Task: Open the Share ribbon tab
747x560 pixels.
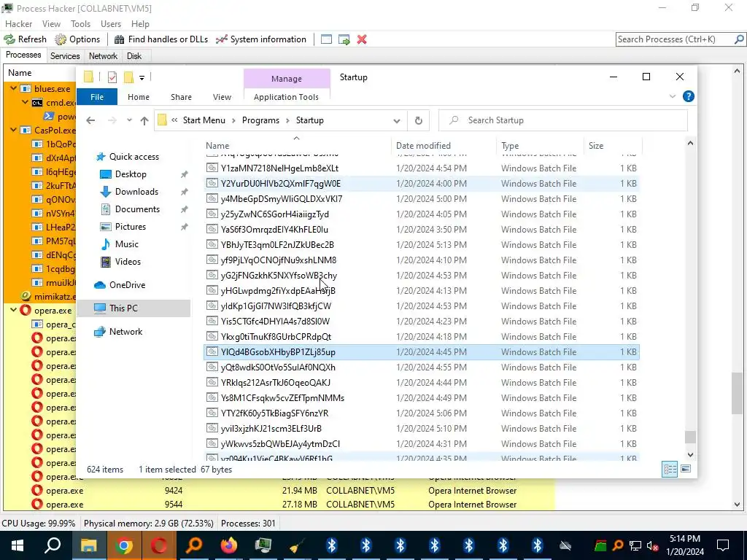Action: (181, 97)
